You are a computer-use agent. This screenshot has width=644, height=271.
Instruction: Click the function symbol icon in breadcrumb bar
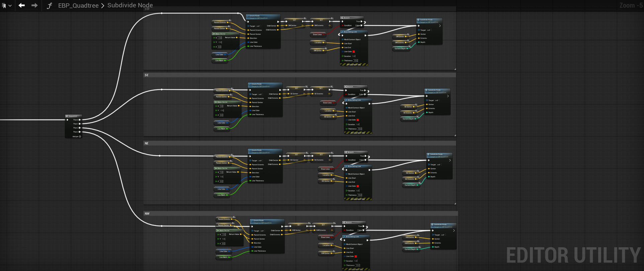tap(49, 6)
